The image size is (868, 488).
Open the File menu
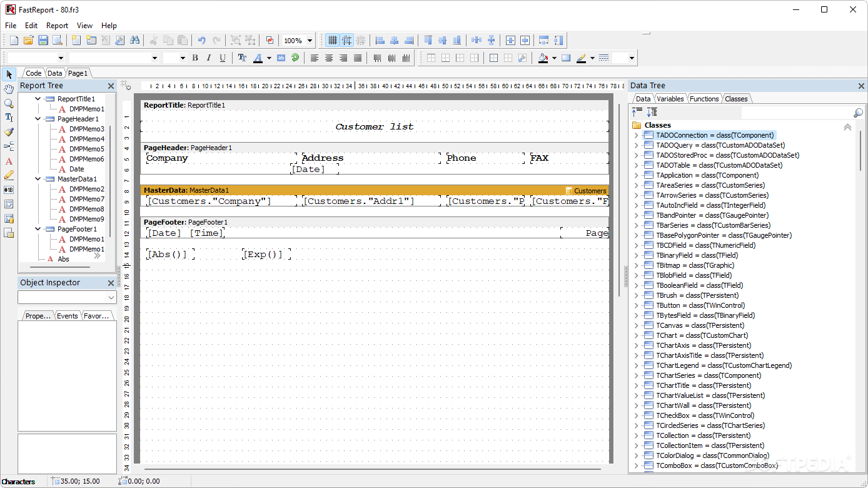11,26
